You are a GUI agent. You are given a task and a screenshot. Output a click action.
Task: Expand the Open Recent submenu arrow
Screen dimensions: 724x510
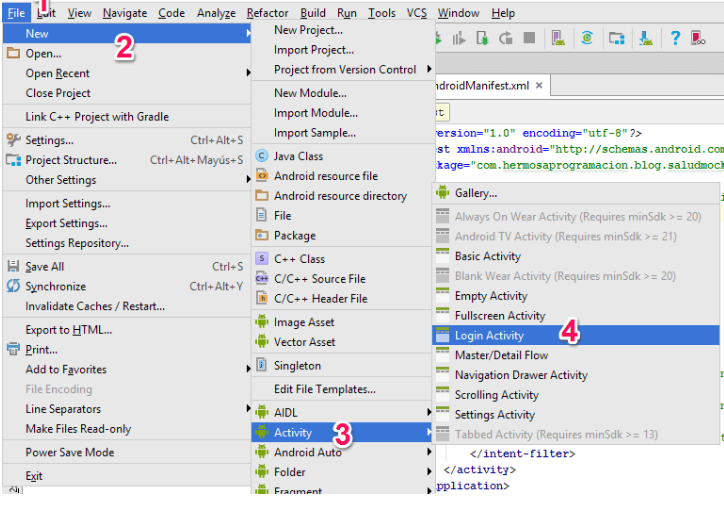(248, 73)
